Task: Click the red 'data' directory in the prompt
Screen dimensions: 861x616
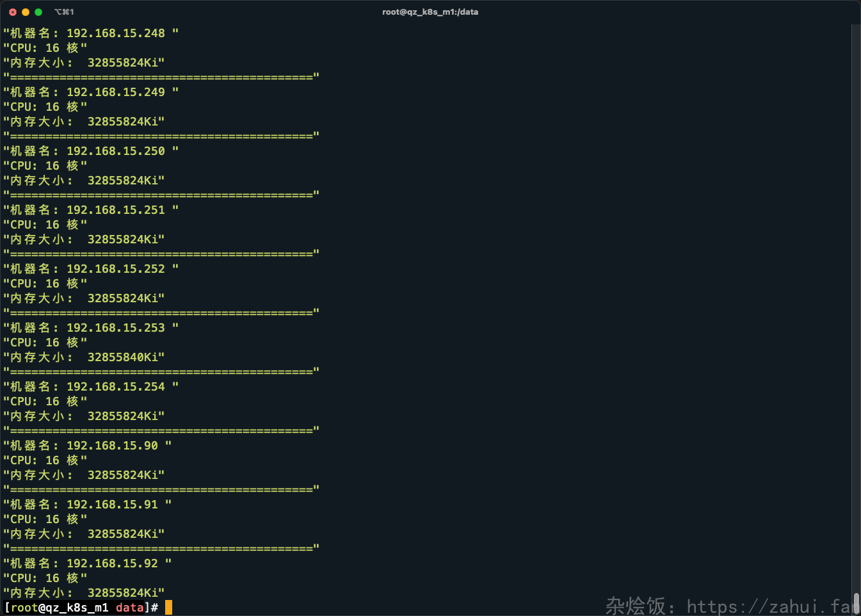Action: click(x=129, y=608)
